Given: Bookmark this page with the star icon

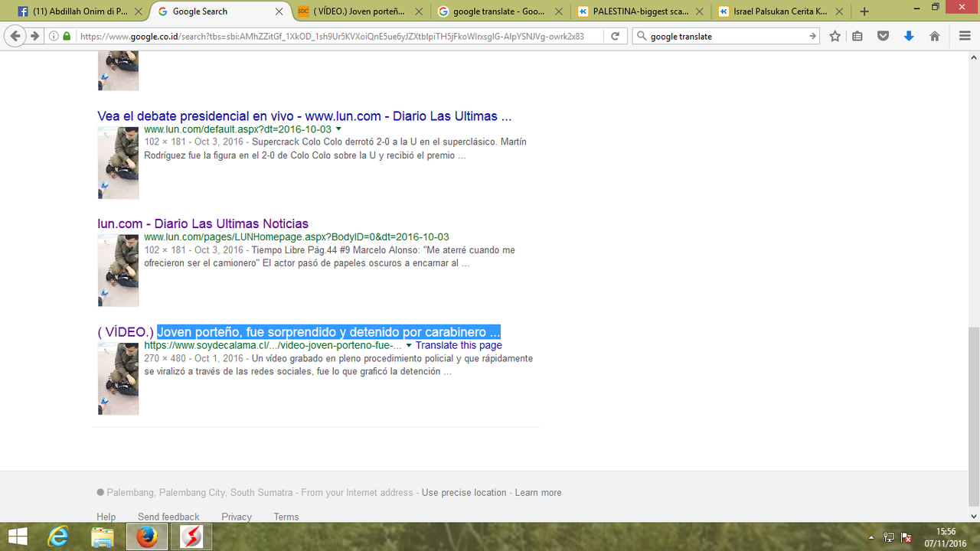Looking at the screenshot, I should coord(835,36).
